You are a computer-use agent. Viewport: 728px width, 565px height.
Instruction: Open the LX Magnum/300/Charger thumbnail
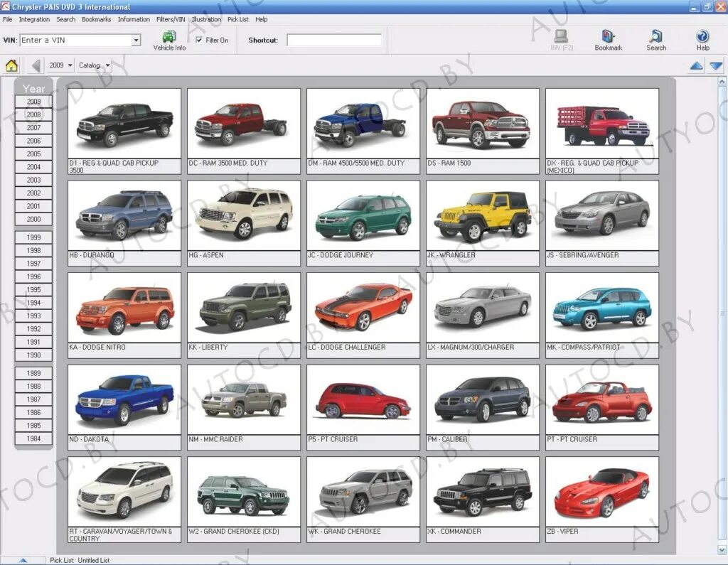483,308
